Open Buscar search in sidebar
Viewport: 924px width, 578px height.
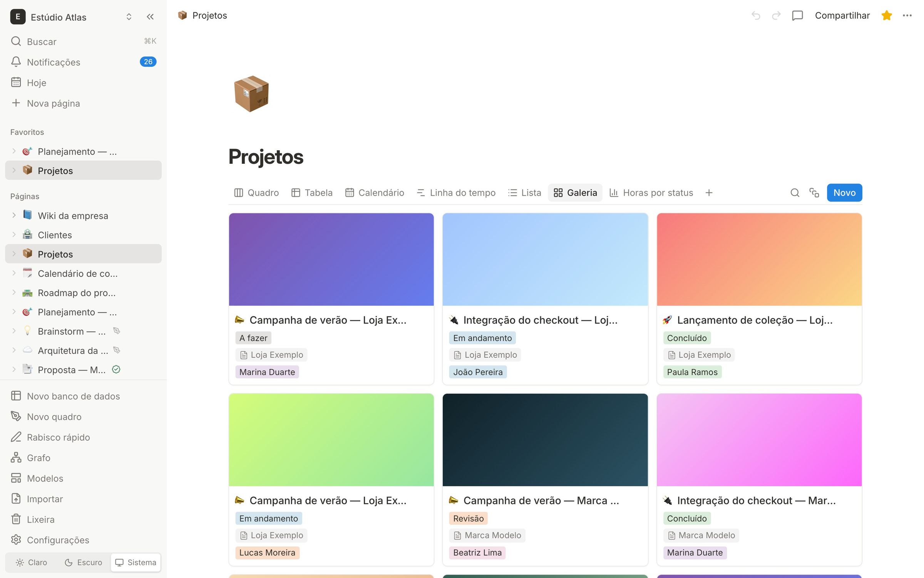point(83,41)
